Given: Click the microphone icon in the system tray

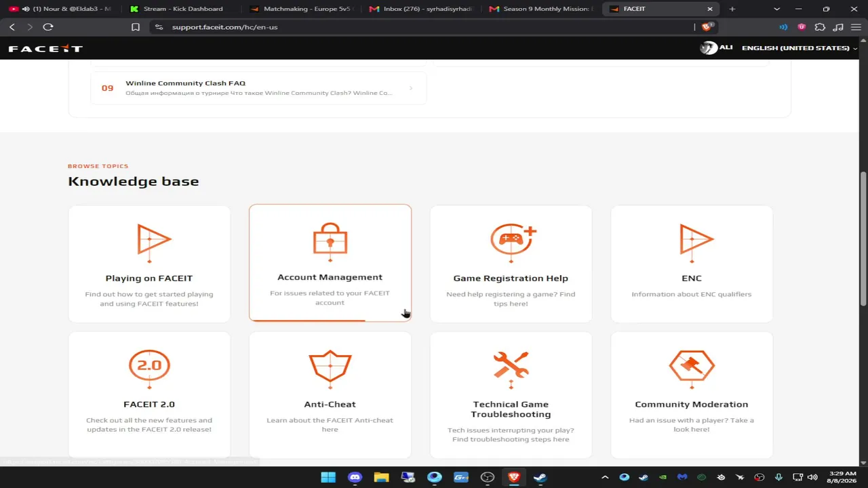Looking at the screenshot, I should [x=779, y=477].
